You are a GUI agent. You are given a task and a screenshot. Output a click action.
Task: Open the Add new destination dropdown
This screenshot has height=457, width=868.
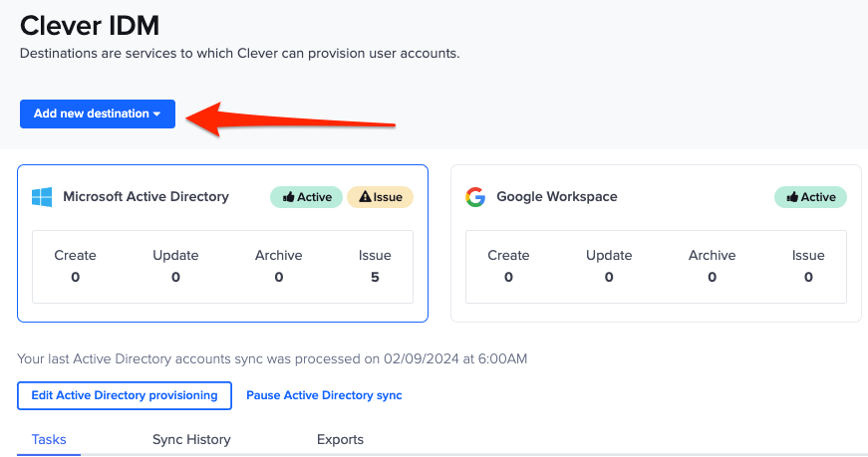coord(98,114)
